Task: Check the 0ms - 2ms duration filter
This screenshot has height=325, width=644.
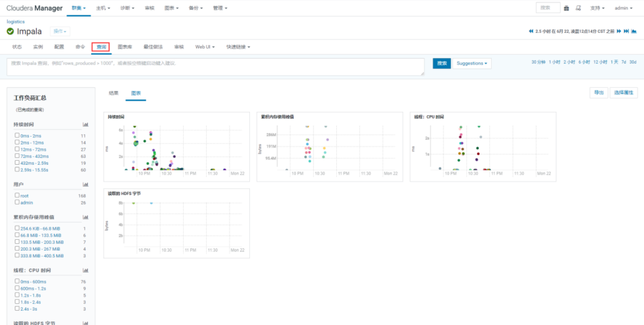Action: click(x=17, y=136)
